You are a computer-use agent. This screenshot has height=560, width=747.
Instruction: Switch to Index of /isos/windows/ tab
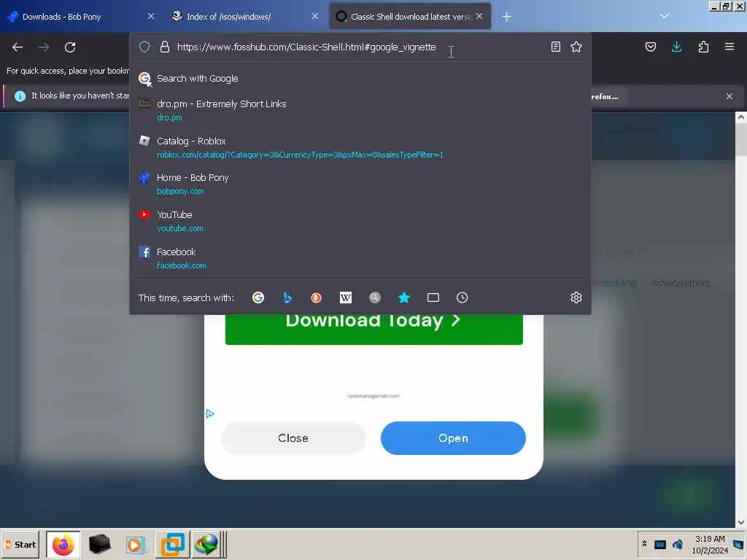click(245, 17)
